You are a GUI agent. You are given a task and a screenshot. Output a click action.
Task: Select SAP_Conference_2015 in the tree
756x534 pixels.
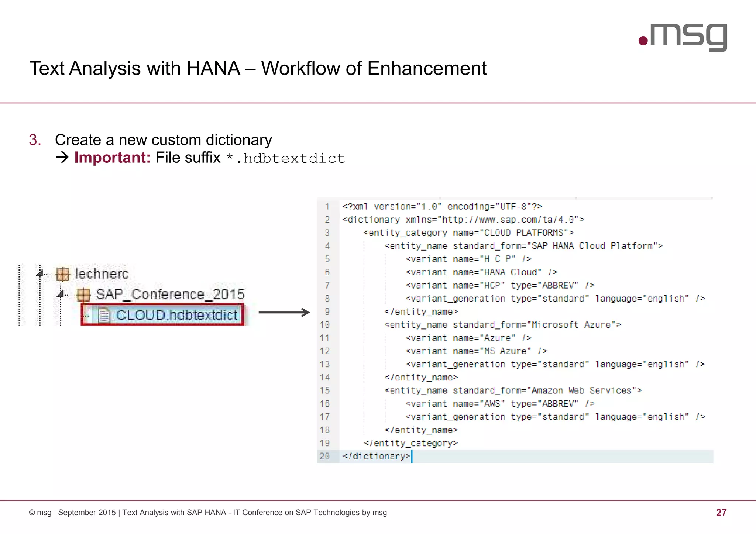tap(170, 294)
